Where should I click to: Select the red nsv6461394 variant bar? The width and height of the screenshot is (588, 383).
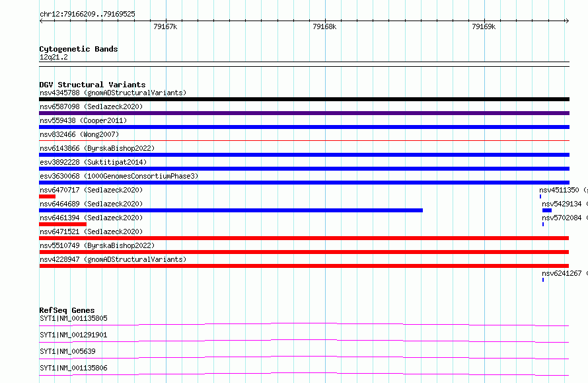[63, 224]
